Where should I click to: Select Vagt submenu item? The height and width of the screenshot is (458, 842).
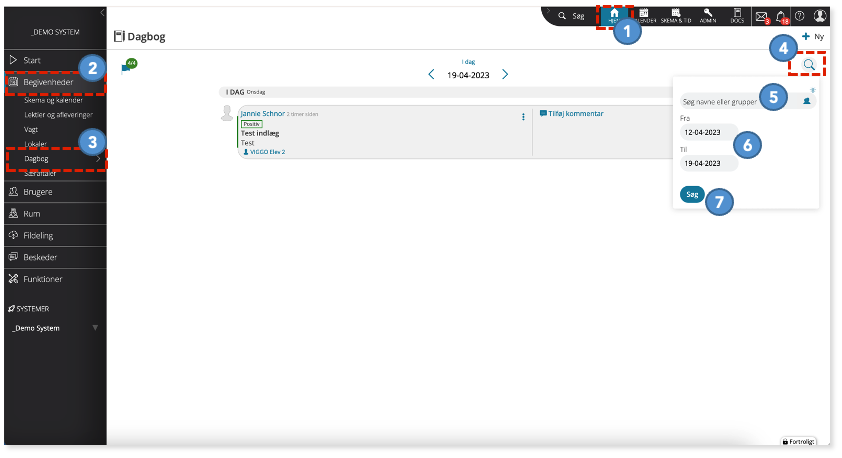tap(31, 129)
